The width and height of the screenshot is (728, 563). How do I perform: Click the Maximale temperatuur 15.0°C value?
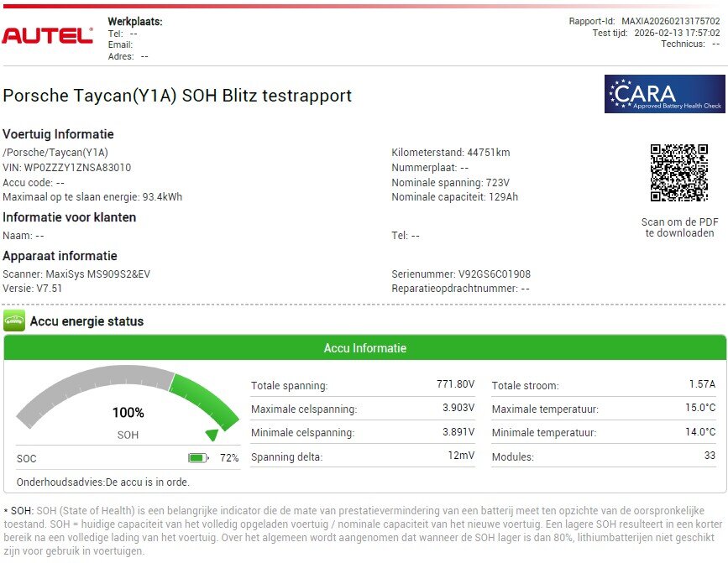699,408
